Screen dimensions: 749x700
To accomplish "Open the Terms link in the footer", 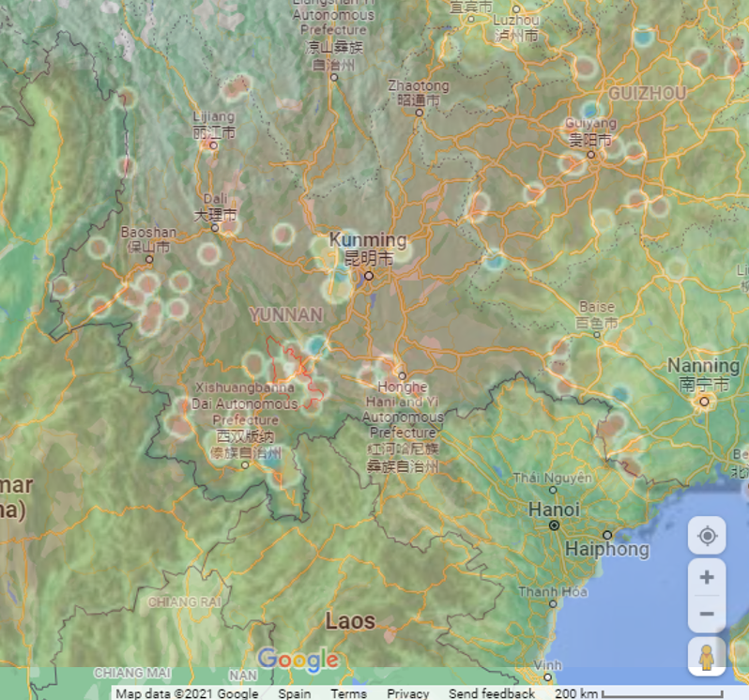I will 348,693.
